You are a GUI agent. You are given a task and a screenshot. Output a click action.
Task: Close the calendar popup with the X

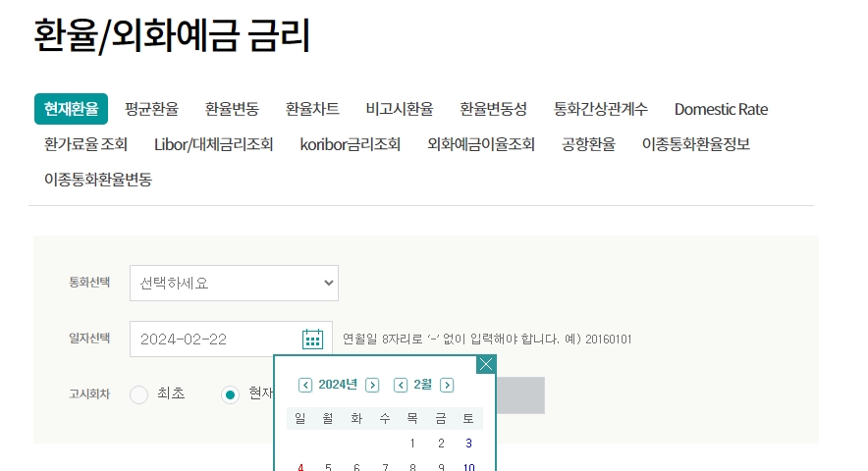pyautogui.click(x=485, y=364)
